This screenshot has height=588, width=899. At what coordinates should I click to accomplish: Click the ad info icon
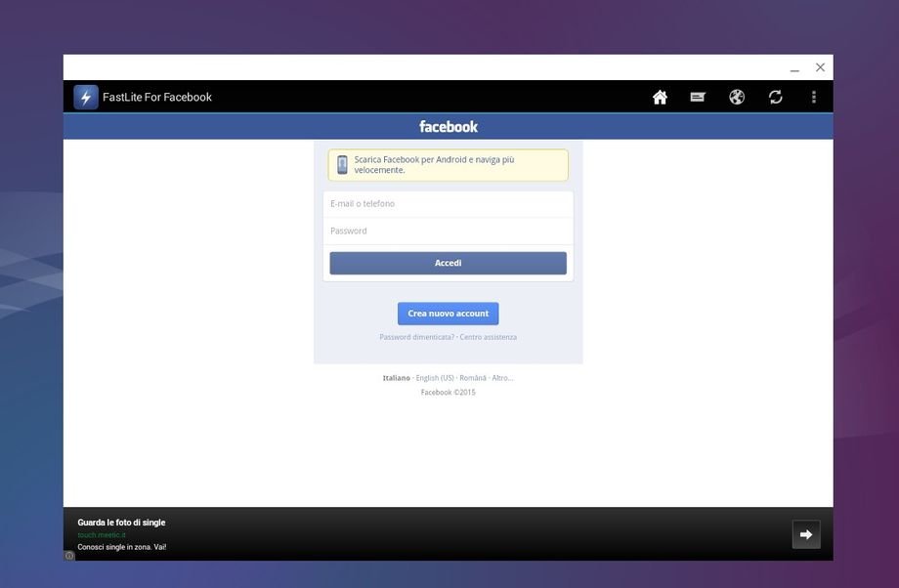point(69,556)
